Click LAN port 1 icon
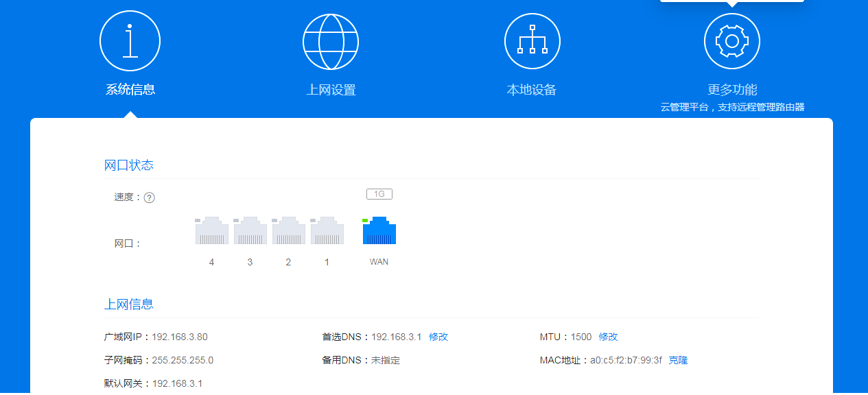 [x=327, y=231]
